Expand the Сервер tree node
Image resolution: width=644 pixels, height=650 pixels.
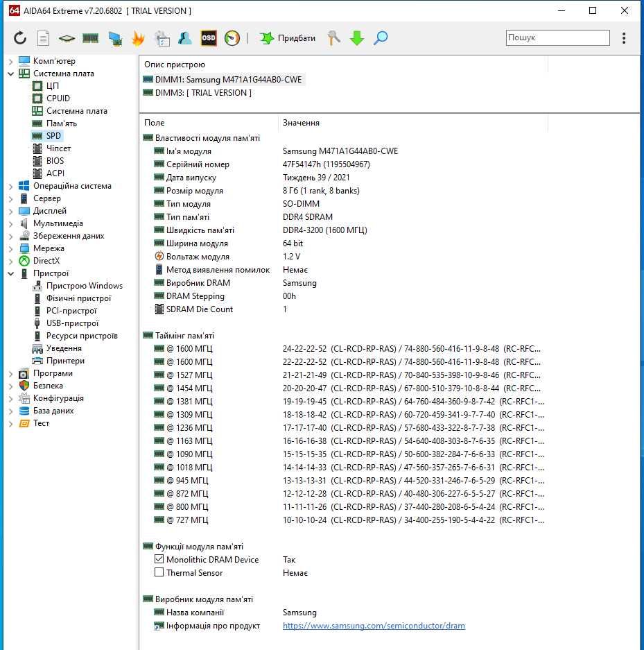pos(11,198)
